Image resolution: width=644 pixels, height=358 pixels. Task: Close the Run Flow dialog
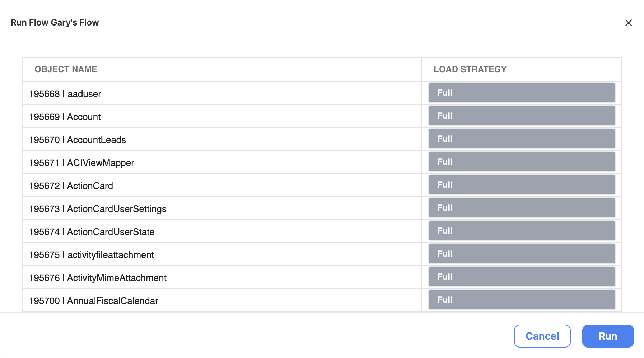pos(629,23)
